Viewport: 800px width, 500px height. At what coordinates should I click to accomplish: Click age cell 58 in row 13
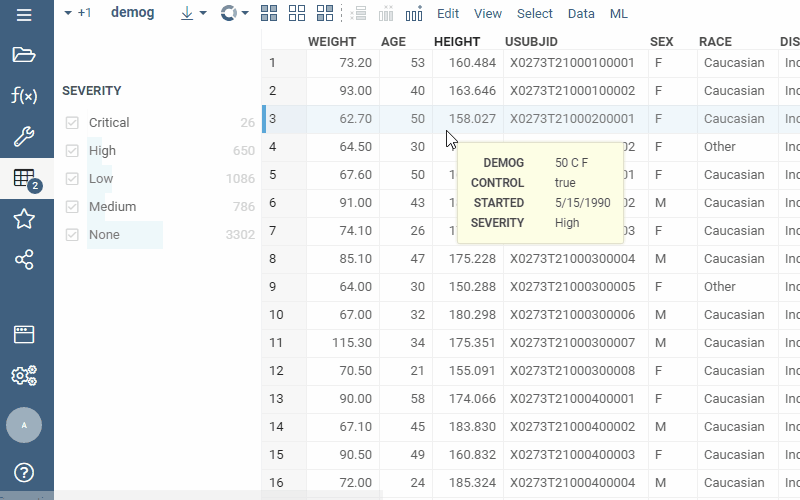click(x=406, y=399)
